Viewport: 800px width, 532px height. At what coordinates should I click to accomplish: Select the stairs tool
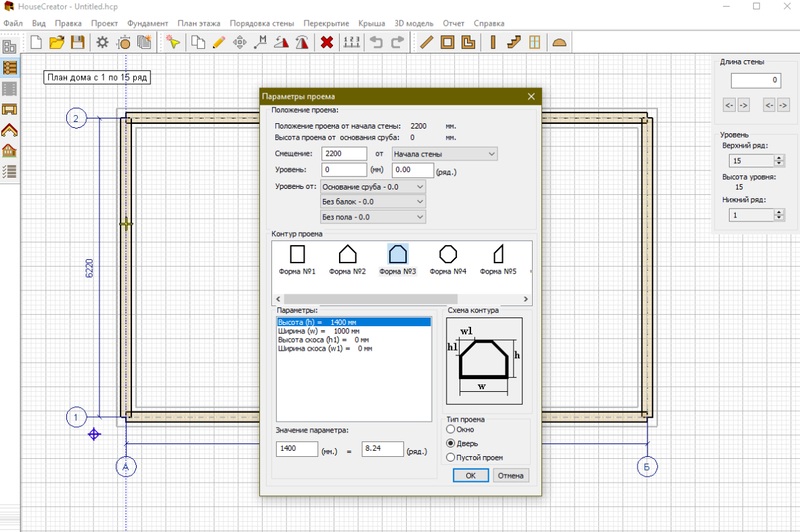point(514,42)
